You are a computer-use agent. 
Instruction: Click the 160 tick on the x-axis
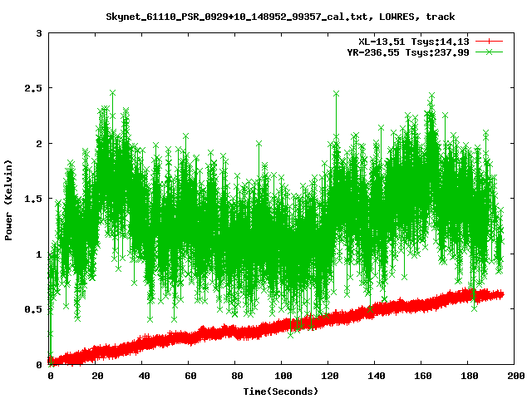tap(421, 376)
